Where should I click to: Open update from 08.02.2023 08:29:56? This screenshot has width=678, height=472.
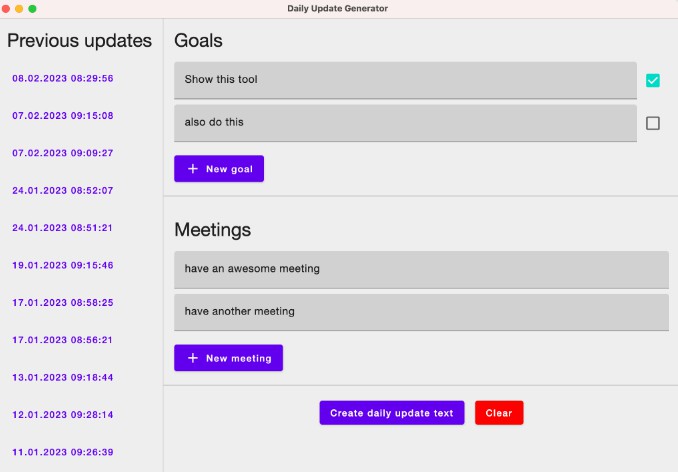[x=63, y=78]
